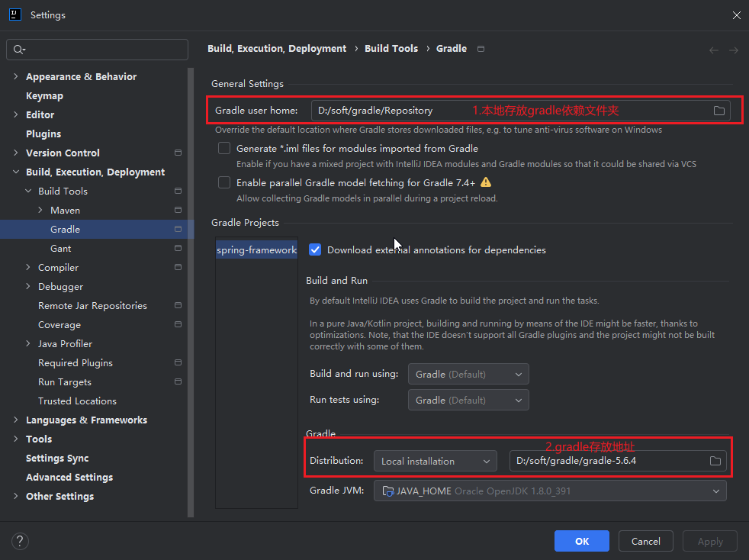Expand the Java Profiler node
Screen dimensions: 749x560
(x=28, y=344)
